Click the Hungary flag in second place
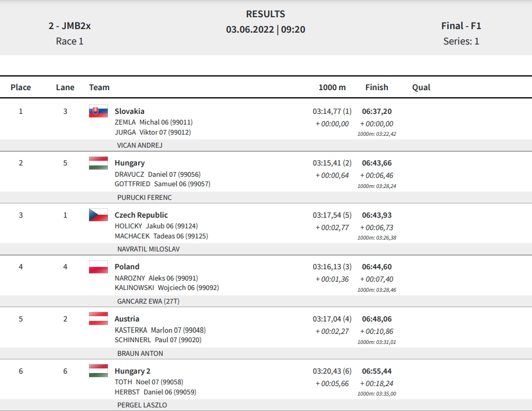Image resolution: width=532 pixels, height=411 pixels. (x=98, y=163)
